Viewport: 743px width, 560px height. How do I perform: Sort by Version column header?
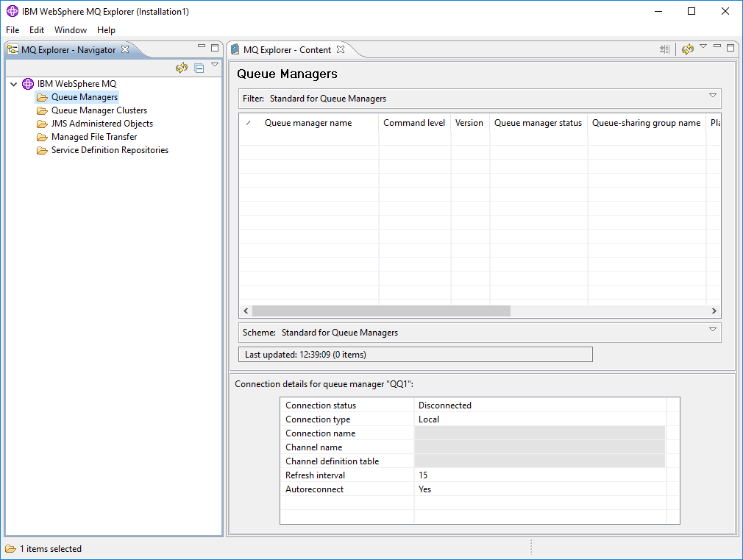click(469, 123)
